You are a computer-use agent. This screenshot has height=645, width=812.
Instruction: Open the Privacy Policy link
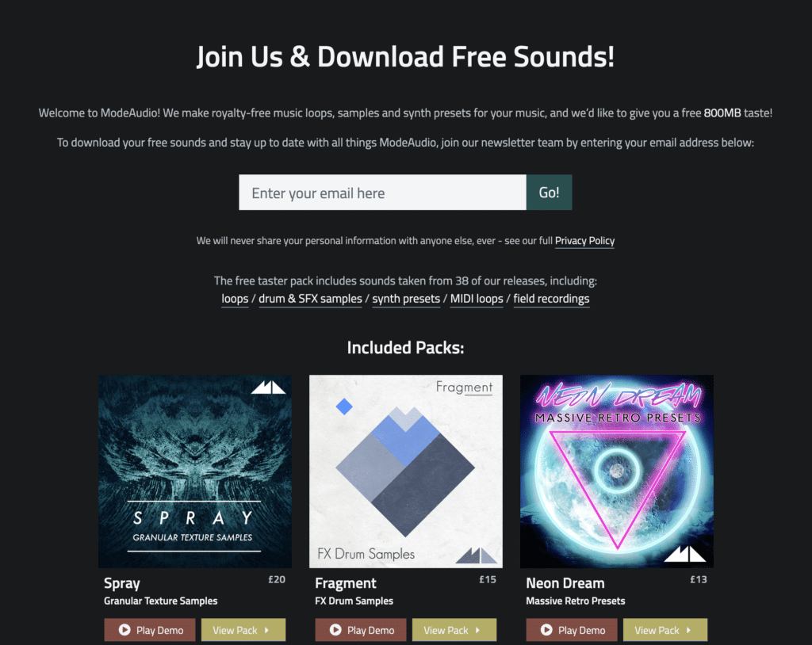[584, 241]
